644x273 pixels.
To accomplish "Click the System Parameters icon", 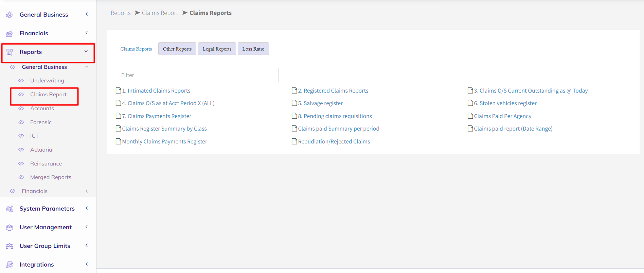I will [10, 209].
